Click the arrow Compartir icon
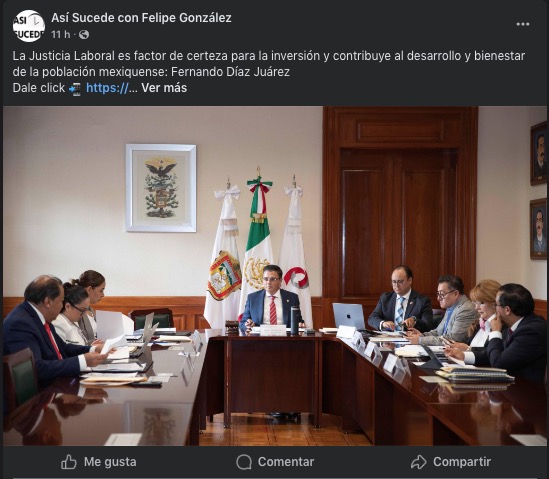The image size is (549, 479). (419, 462)
